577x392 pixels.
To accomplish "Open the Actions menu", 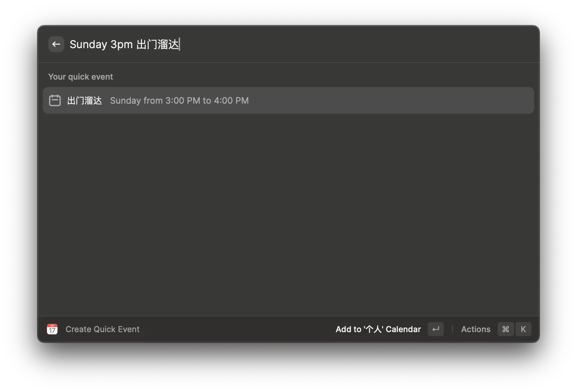I will click(476, 329).
